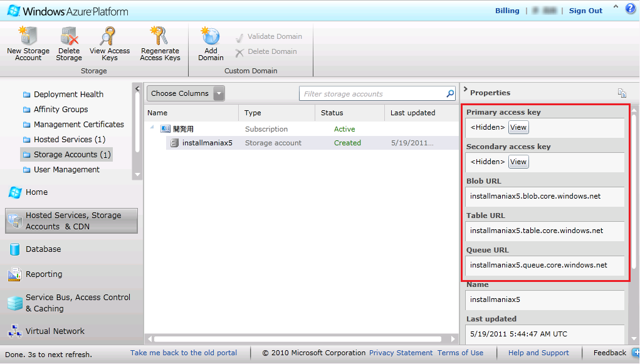The height and width of the screenshot is (364, 640).
Task: Sort by the Name column header
Action: click(191, 113)
